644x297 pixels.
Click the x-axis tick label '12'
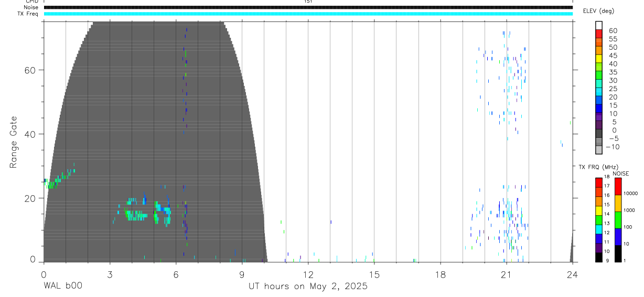point(308,274)
